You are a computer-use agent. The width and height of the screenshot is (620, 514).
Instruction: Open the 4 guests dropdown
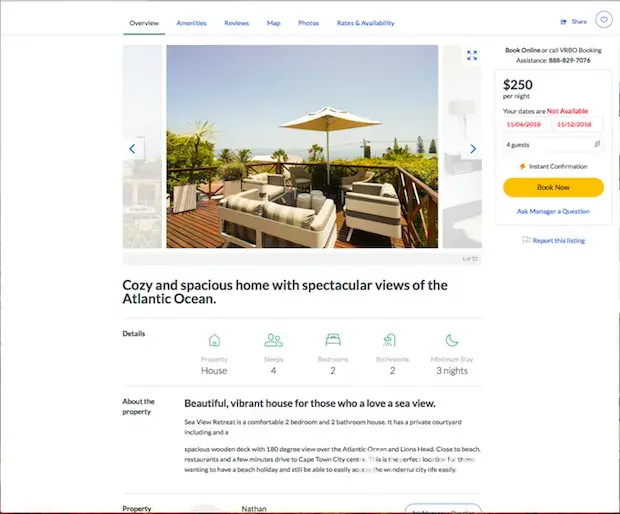[x=553, y=145]
